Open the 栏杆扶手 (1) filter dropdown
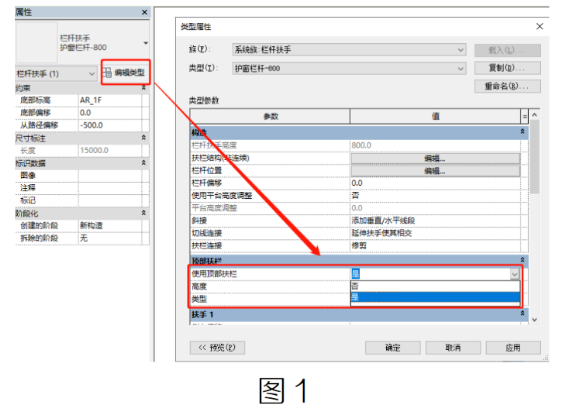The image size is (573, 405). [56, 74]
